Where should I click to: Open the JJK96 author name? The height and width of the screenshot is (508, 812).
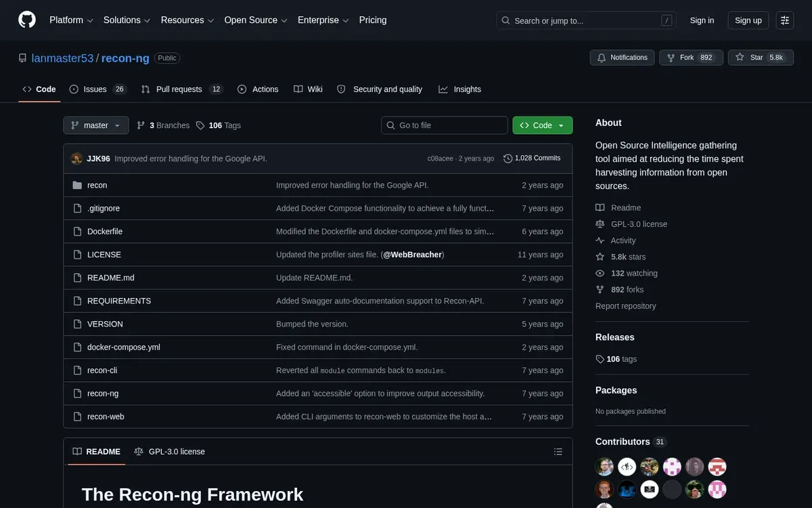99,158
